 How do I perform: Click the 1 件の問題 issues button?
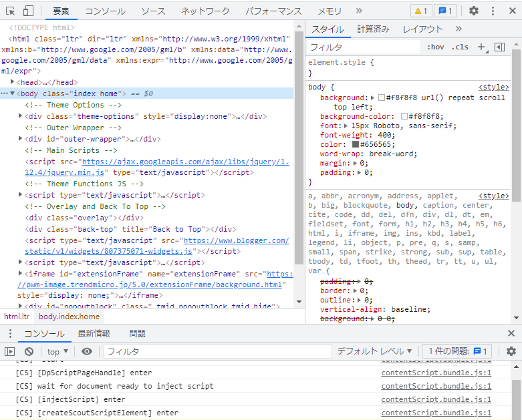tap(458, 351)
